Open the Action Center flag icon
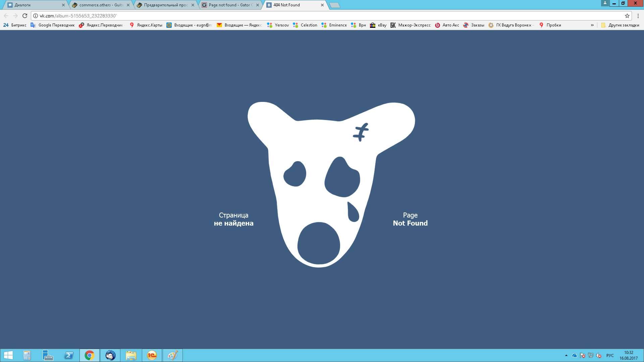 (583, 356)
